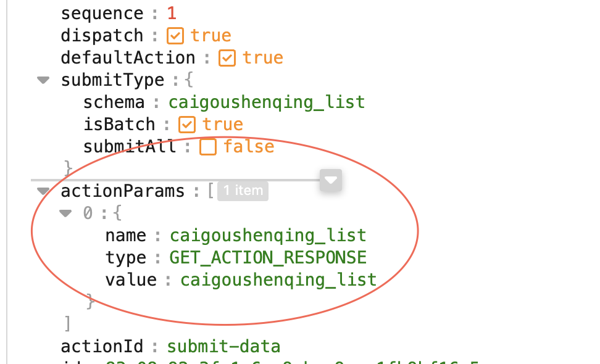Click the '1 item' badge
Image resolution: width=600 pixels, height=364 pixels.
tap(243, 191)
